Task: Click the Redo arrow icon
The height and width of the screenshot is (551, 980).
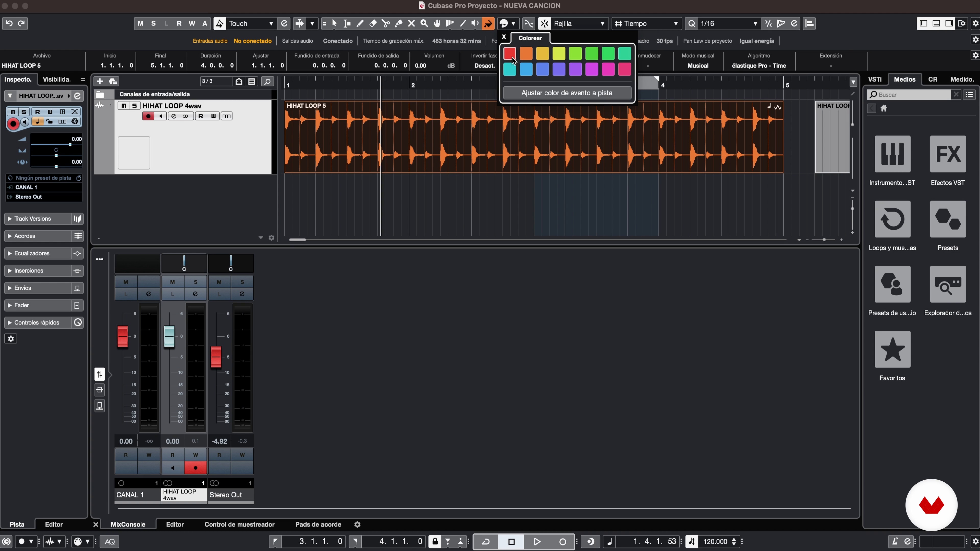Action: (x=22, y=23)
